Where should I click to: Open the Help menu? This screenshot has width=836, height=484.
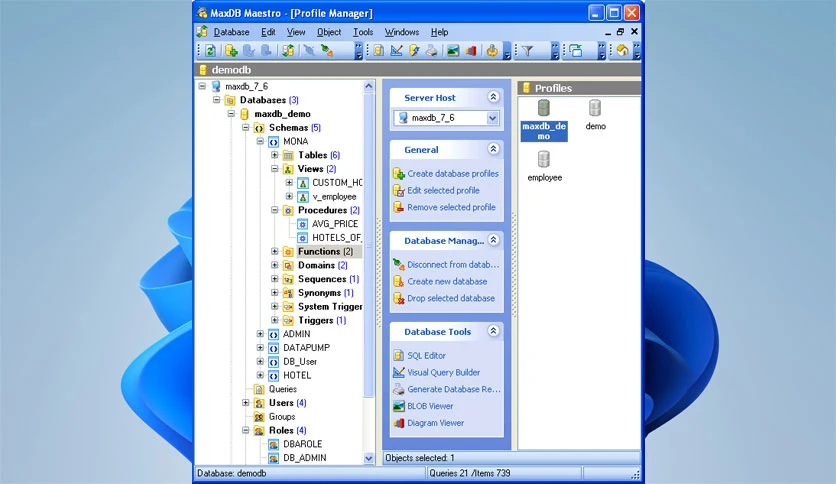(x=439, y=32)
